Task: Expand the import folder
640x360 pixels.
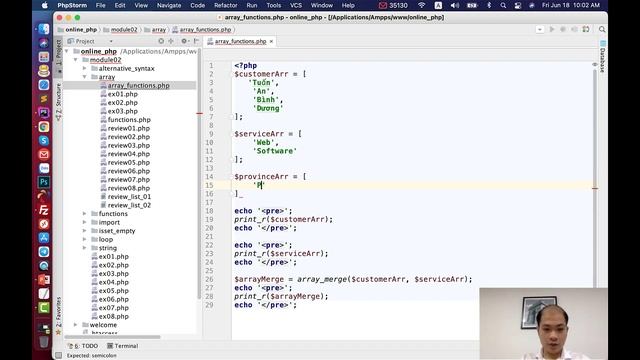Action: pos(84,222)
